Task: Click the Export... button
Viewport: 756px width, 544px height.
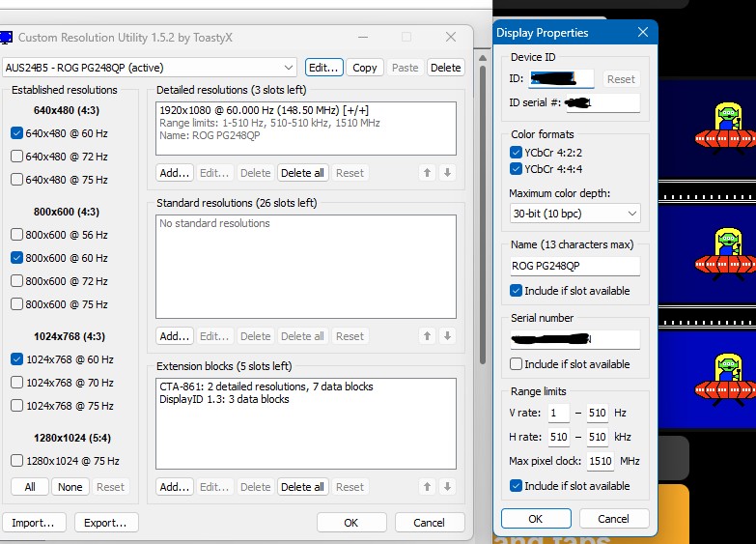Action: click(106, 523)
